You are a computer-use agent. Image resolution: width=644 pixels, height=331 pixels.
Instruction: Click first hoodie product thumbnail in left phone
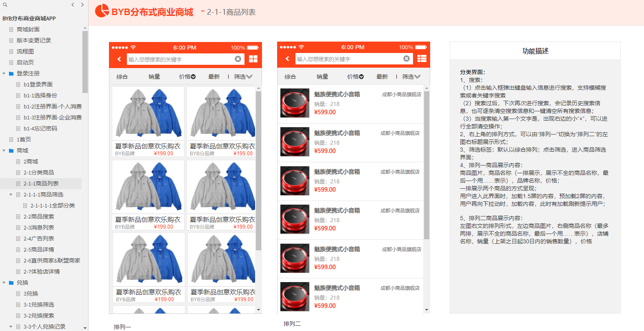[148, 113]
